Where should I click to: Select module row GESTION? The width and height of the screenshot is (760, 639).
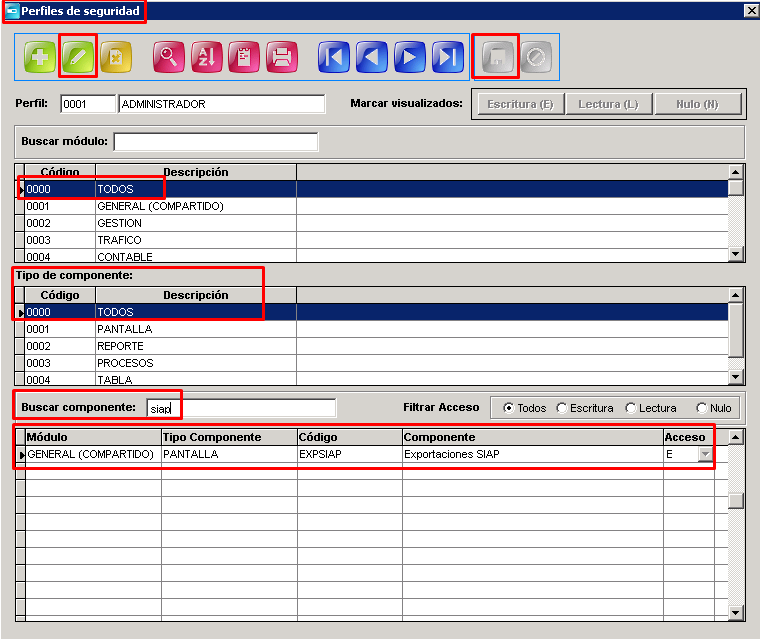(376, 223)
